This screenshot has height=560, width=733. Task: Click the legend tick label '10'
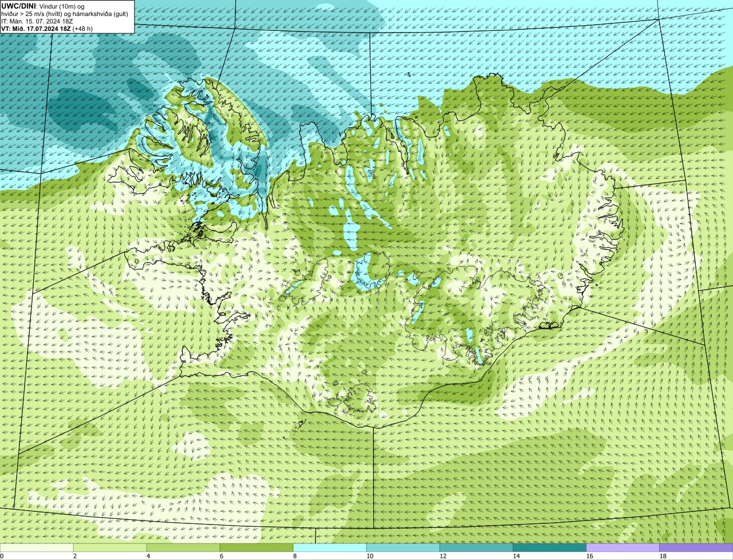[370, 556]
